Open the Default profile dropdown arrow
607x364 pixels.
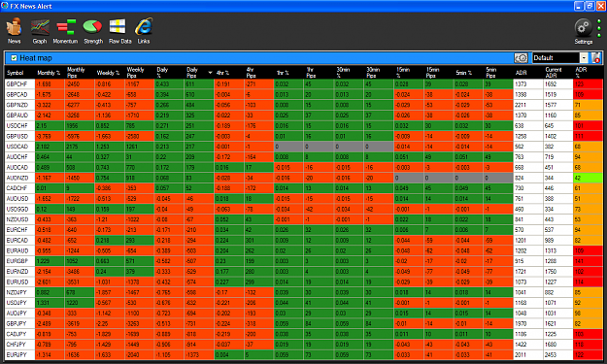click(x=584, y=58)
